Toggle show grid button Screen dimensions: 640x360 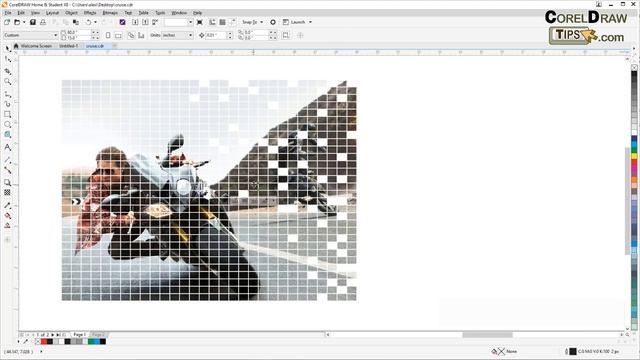coord(222,22)
